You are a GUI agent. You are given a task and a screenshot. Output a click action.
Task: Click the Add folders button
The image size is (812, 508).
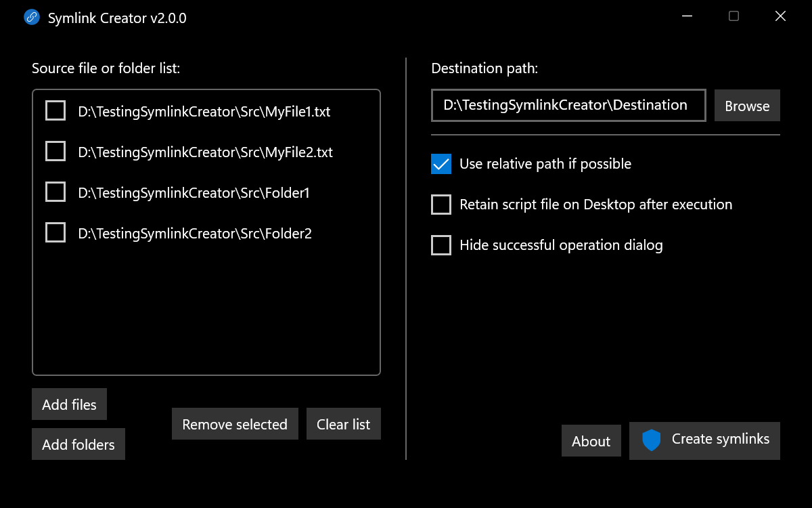(x=78, y=444)
